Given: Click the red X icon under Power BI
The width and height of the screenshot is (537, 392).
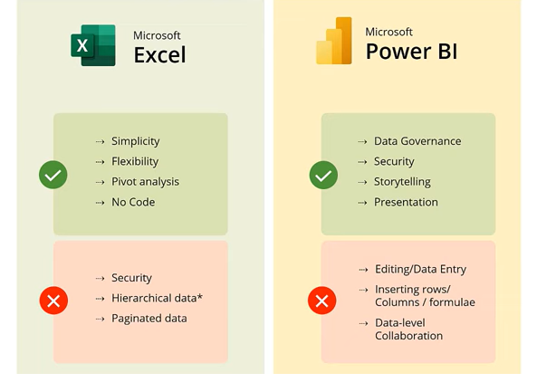Looking at the screenshot, I should pos(321,301).
